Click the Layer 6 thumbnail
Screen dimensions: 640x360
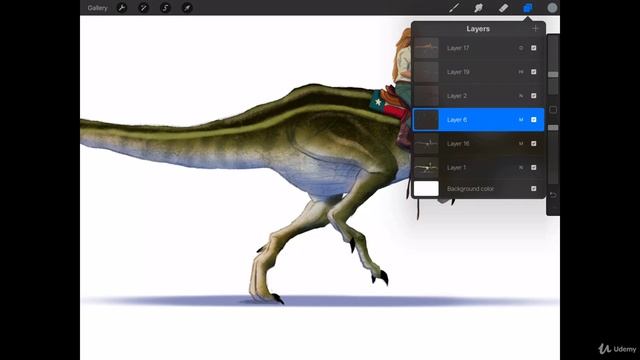[x=426, y=120]
